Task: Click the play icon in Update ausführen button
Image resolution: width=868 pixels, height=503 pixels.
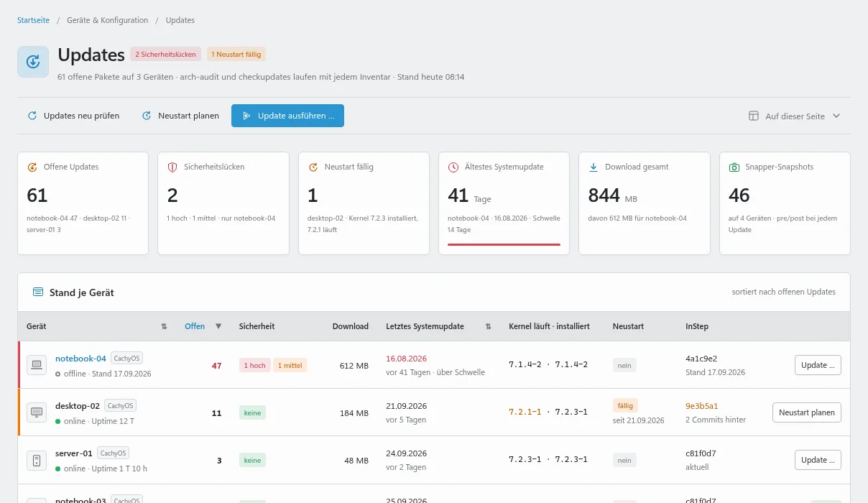Action: (246, 116)
